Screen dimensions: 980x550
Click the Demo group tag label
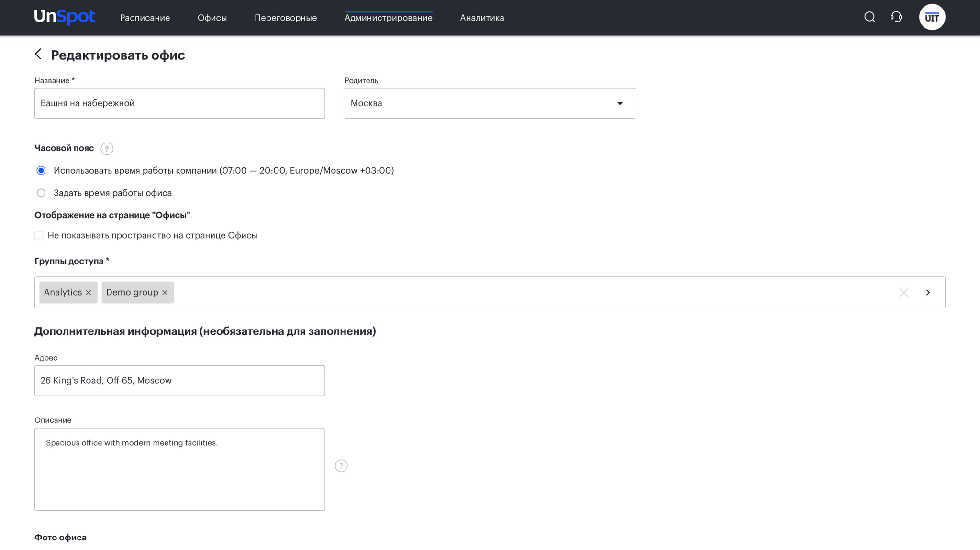pos(132,292)
